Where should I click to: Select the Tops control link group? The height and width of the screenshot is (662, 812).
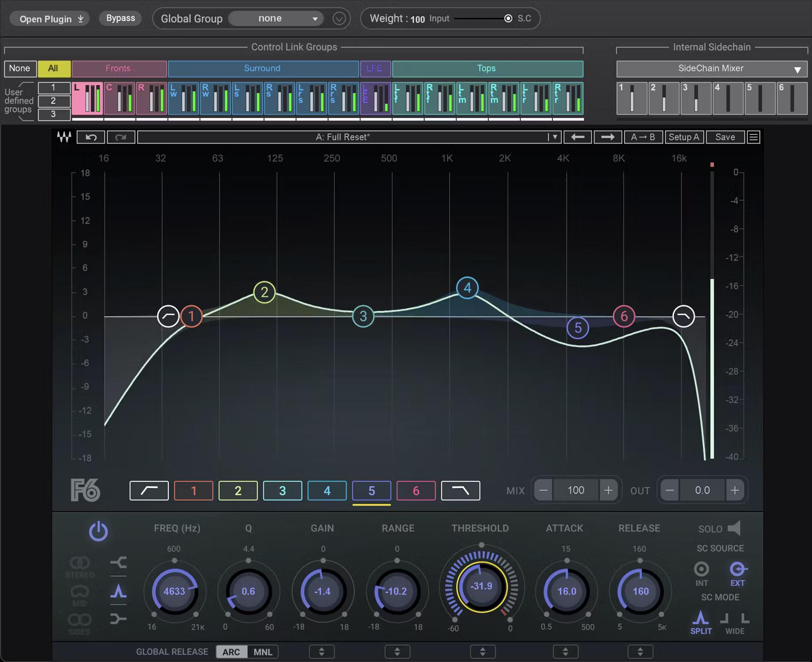[487, 69]
